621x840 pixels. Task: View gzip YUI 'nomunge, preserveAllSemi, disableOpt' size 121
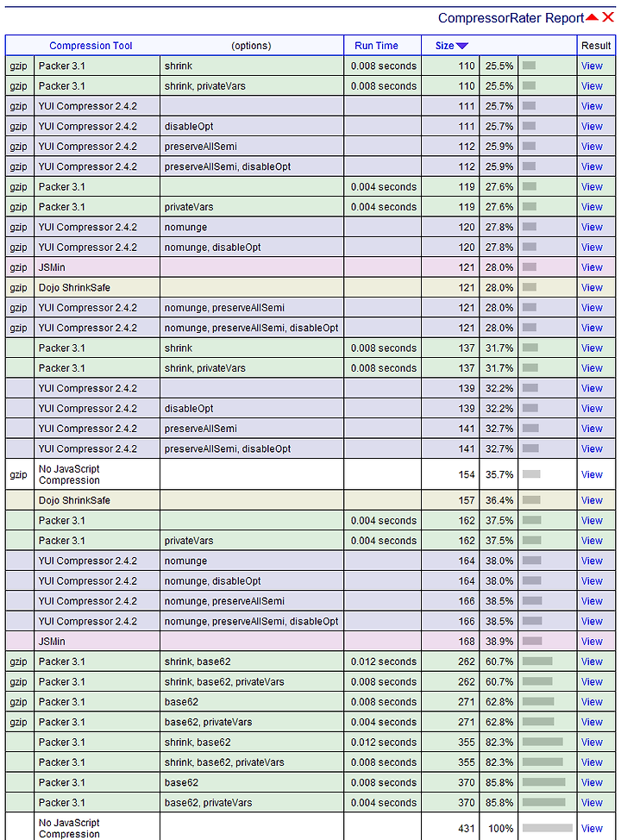tap(592, 328)
